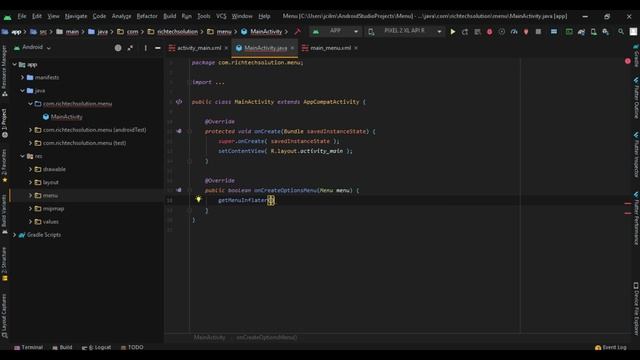This screenshot has height=360, width=640.
Task: Click Make Project hammer icon
Action: [298, 31]
